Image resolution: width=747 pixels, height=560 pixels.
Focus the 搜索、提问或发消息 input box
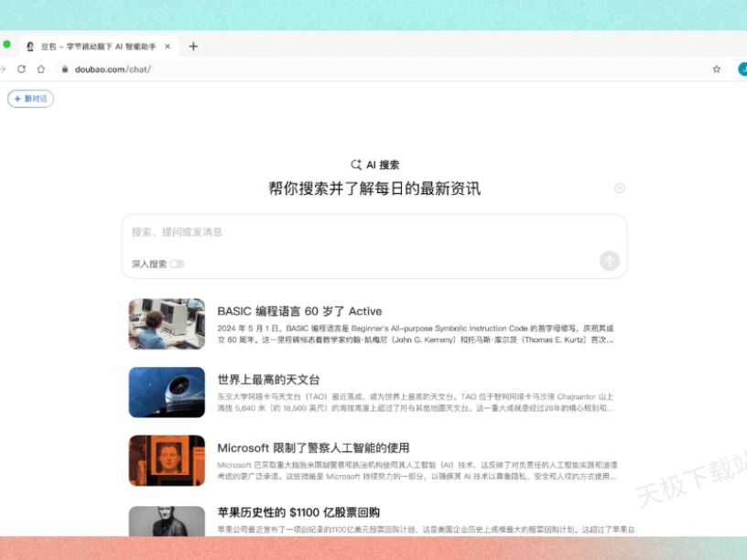point(374,232)
